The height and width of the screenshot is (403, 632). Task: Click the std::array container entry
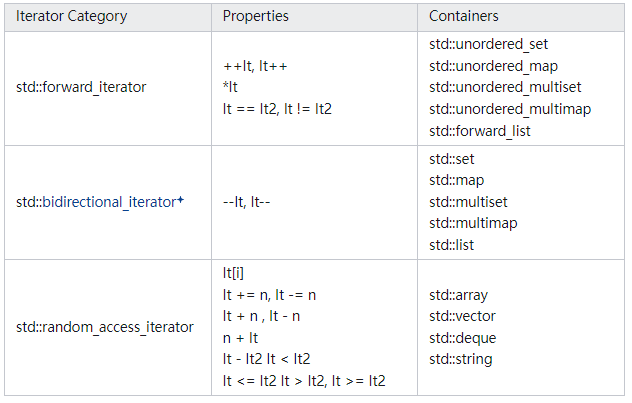click(459, 295)
